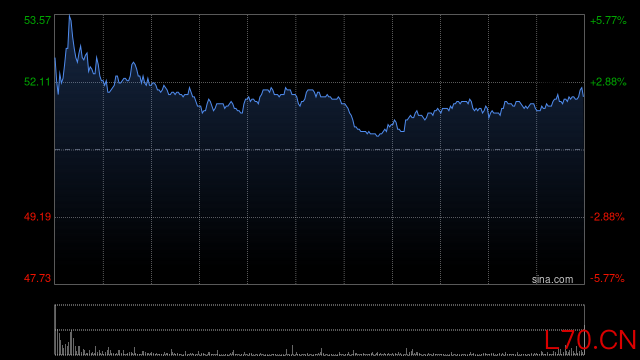This screenshot has height=360, width=640.
Task: Click the sina.com source label
Action: tap(552, 280)
